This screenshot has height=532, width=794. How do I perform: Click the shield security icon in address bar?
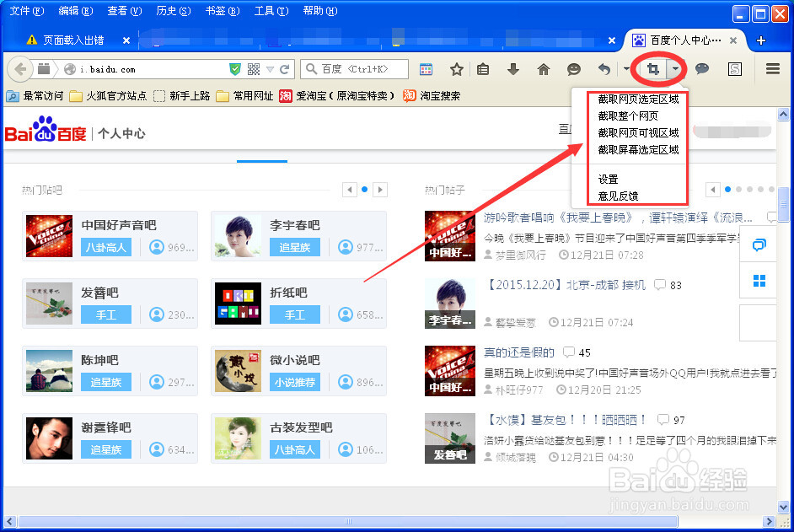click(235, 69)
